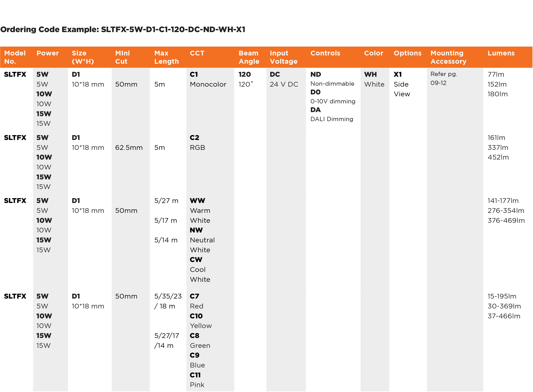Click the '5/35/23' max length value
Screen dimensions: 533x392
[x=168, y=297]
